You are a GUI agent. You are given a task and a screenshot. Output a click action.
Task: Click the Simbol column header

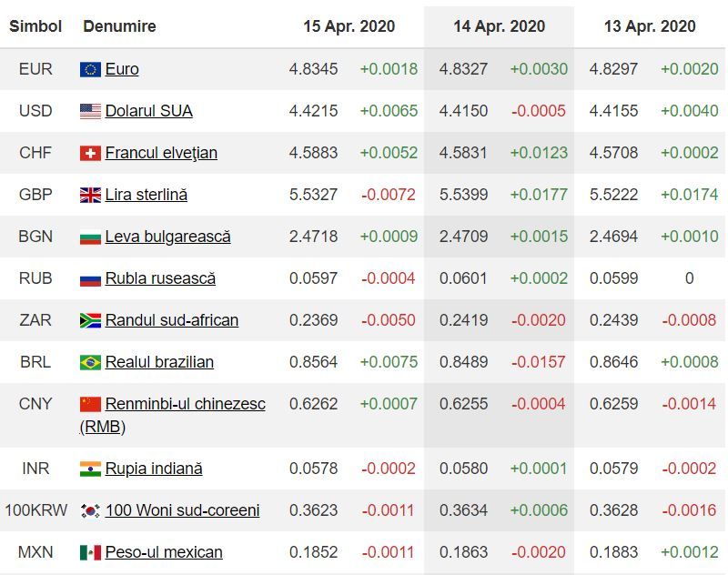pyautogui.click(x=35, y=26)
